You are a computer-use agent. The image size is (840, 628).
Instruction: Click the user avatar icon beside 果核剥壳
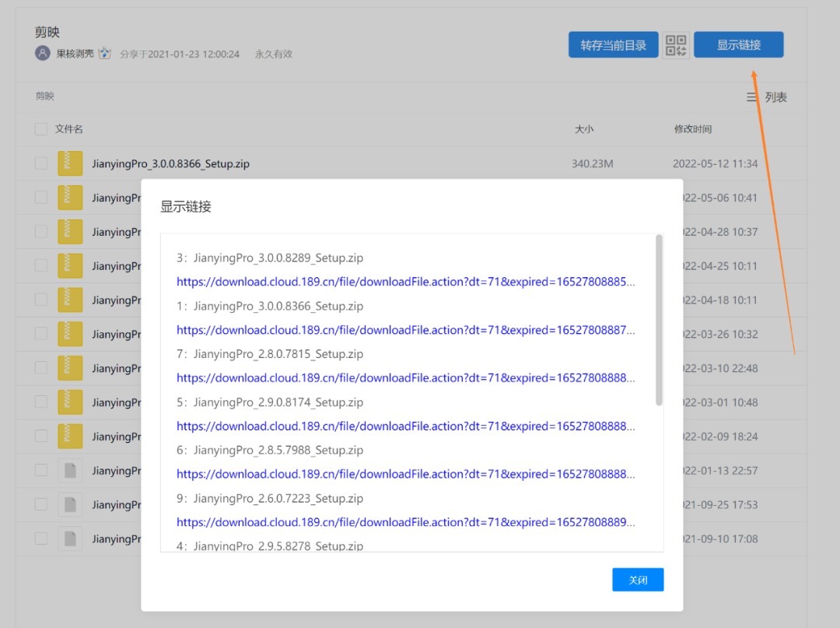coord(43,54)
